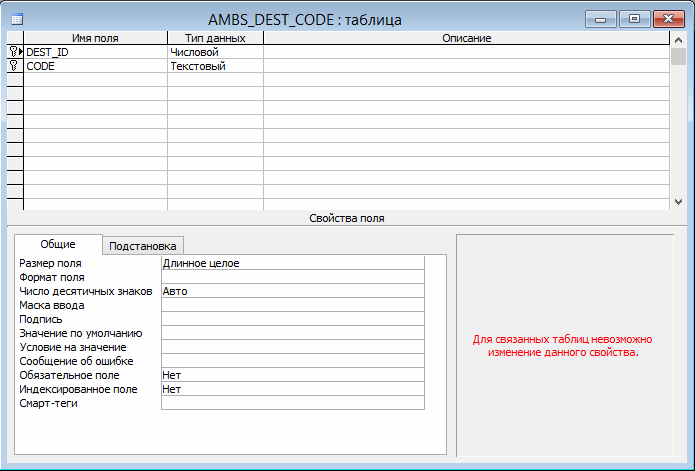695x471 pixels.
Task: Click the Описание column header
Action: click(466, 38)
